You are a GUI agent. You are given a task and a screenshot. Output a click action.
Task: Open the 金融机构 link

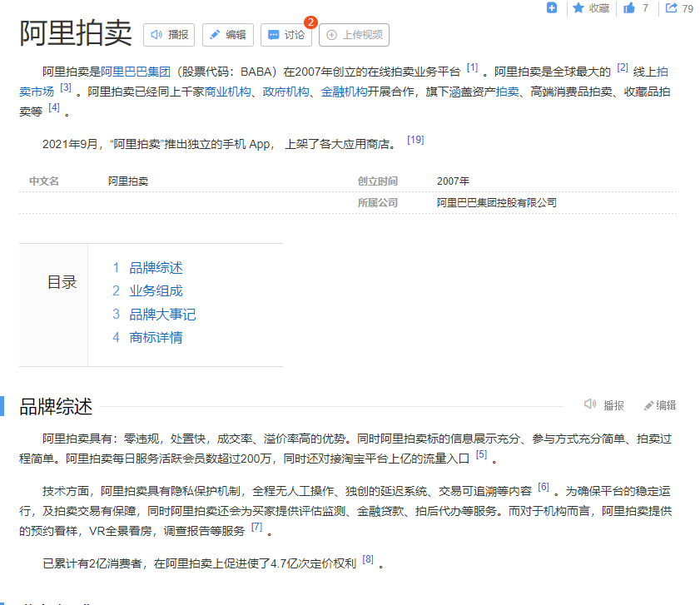point(344,92)
